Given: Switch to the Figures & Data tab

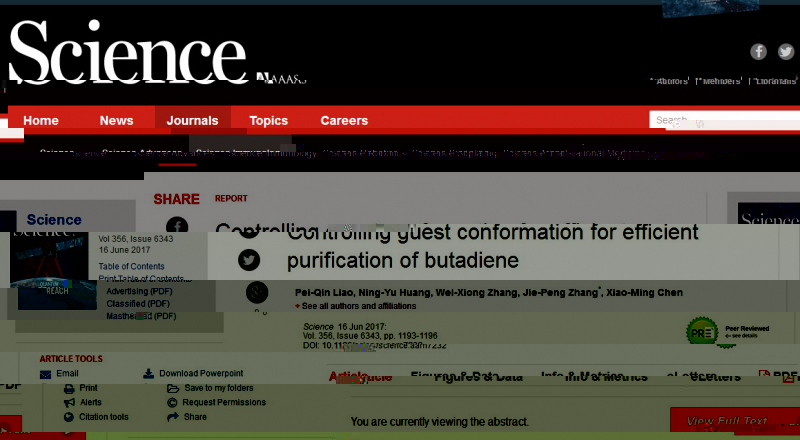Looking at the screenshot, I should tap(466, 377).
